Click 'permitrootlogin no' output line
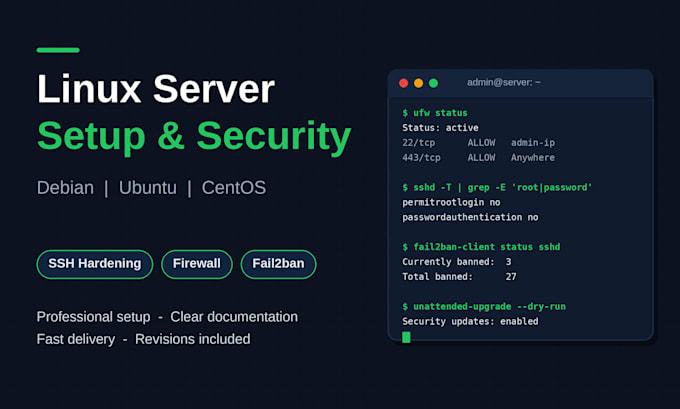The image size is (680, 409). tap(451, 202)
